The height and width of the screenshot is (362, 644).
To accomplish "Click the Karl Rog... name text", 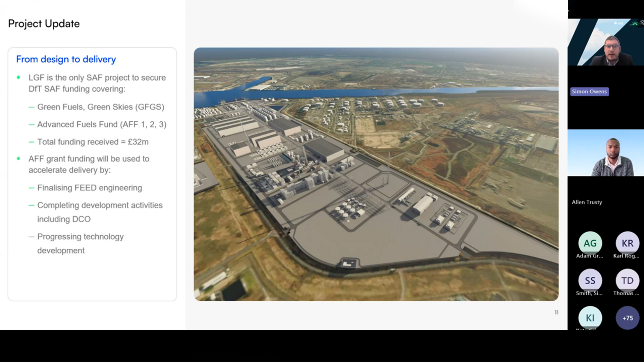I will tap(626, 256).
